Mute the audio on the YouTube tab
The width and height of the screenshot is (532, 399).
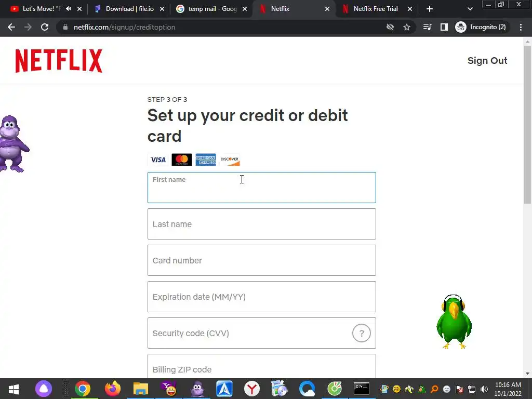pos(68,9)
